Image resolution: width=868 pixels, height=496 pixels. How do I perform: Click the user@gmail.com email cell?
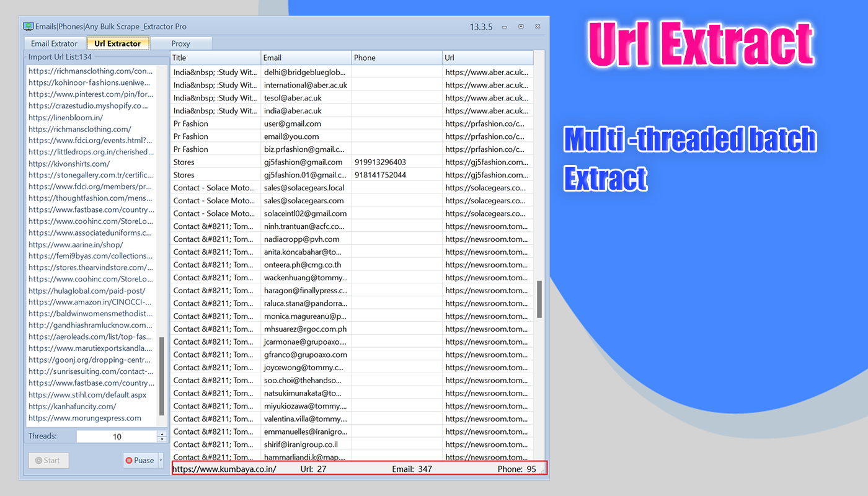click(x=306, y=123)
